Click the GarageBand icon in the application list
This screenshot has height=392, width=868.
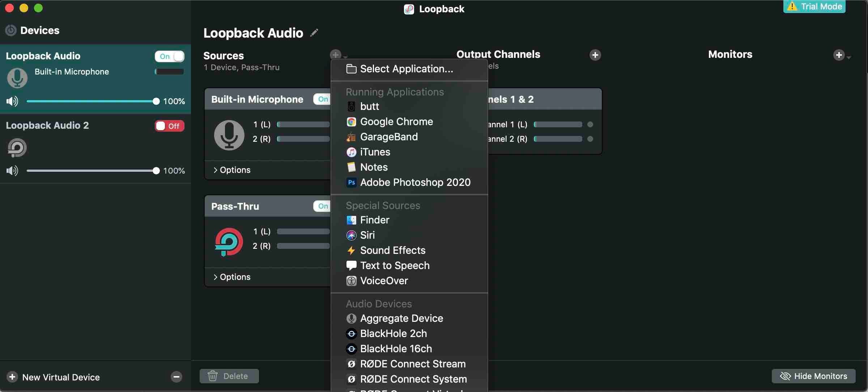351,137
